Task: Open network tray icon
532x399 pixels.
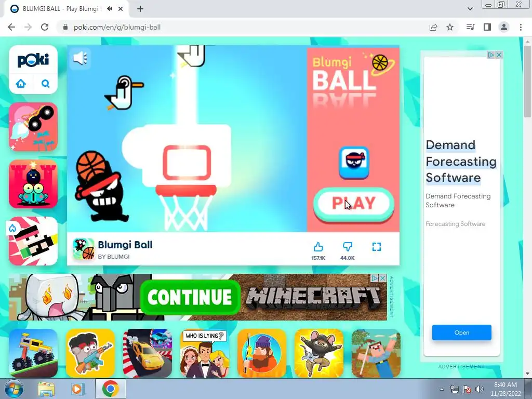Action: [x=454, y=389]
